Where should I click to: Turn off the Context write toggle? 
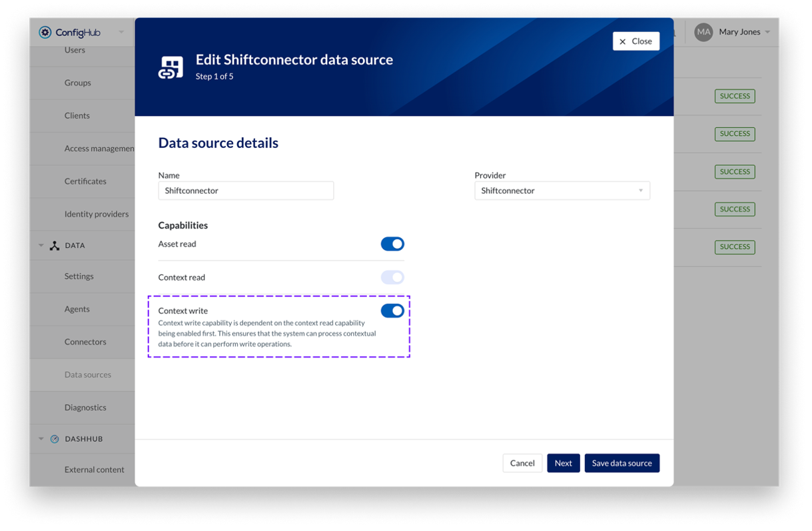tap(392, 311)
